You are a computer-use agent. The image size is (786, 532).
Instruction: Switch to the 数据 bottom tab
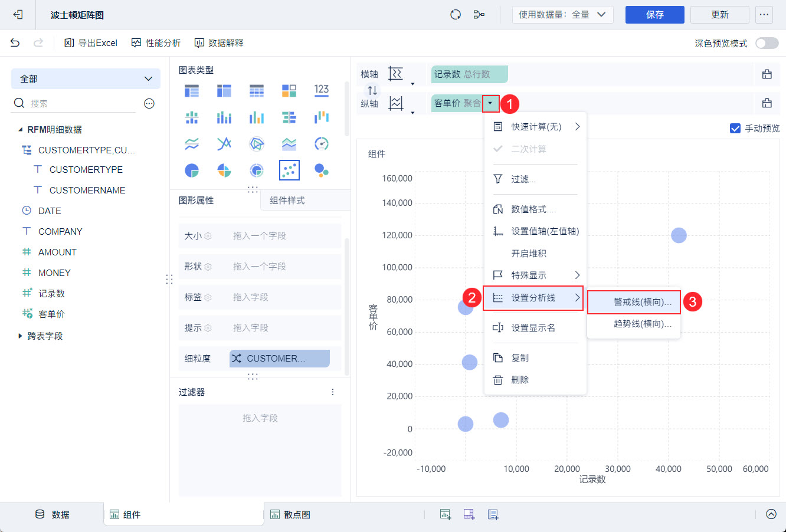(52, 514)
